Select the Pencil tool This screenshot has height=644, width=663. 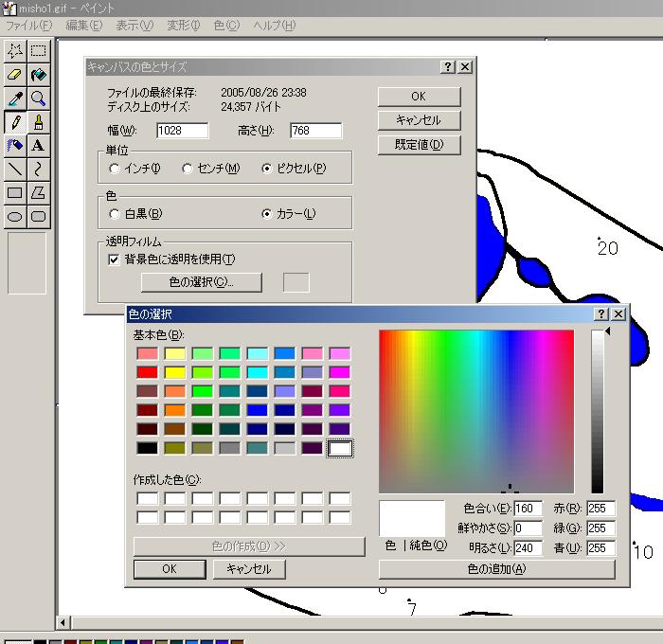coord(15,122)
